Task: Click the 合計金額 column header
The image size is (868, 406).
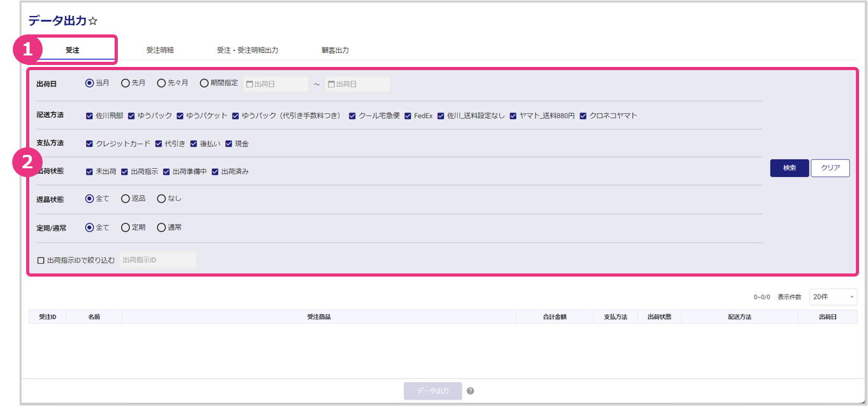Action: click(554, 317)
